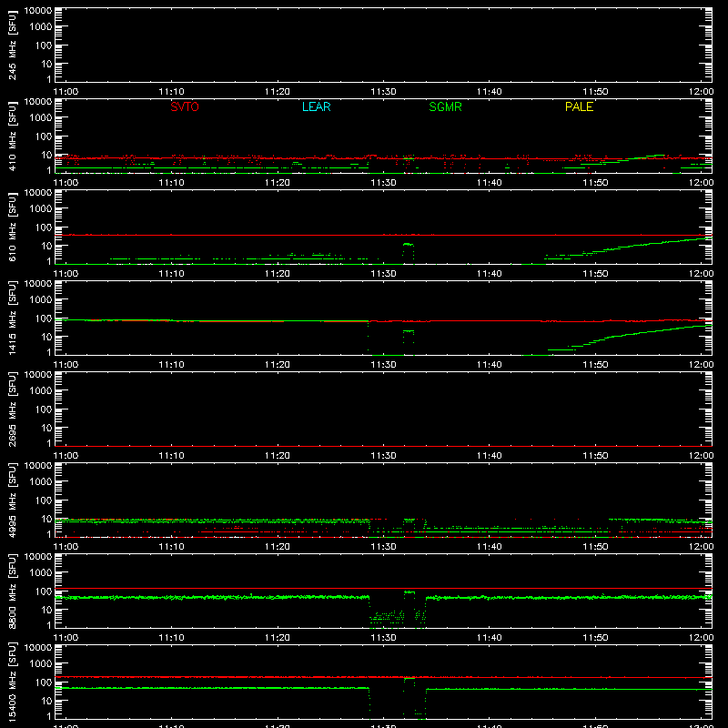Click the 10 tick label on the 1415 MHz axis
Screen dimensions: 728x728
[46, 337]
